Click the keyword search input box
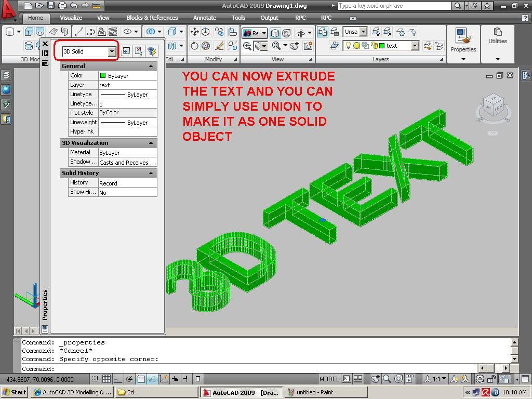The height and width of the screenshot is (399, 532). click(x=394, y=6)
